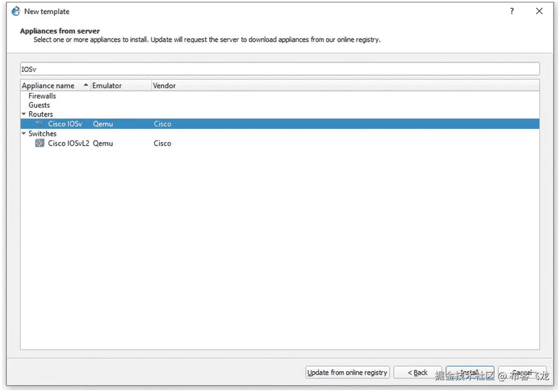
Task: Sort by the Appliance name column header
Action: pyautogui.click(x=55, y=85)
